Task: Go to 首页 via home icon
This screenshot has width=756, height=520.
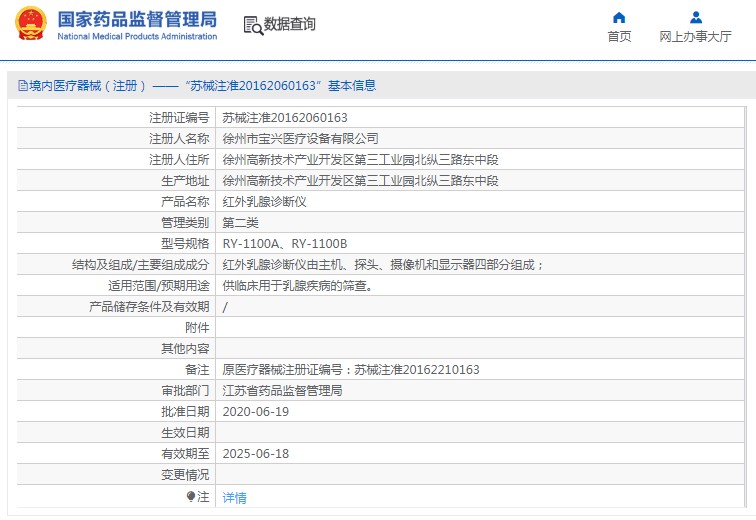Action: (619, 18)
